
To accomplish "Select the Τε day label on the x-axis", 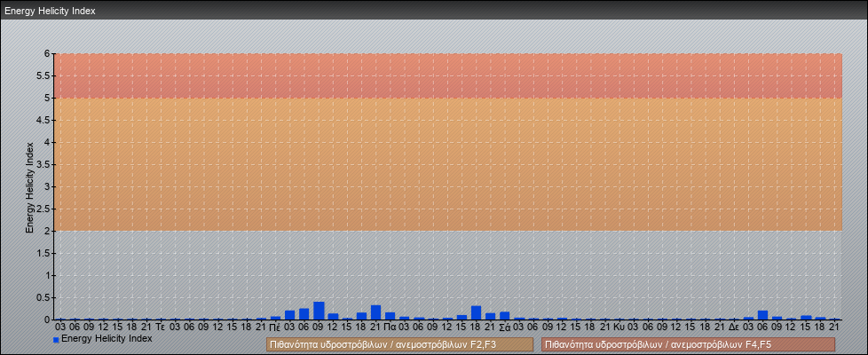I will 161,327.
